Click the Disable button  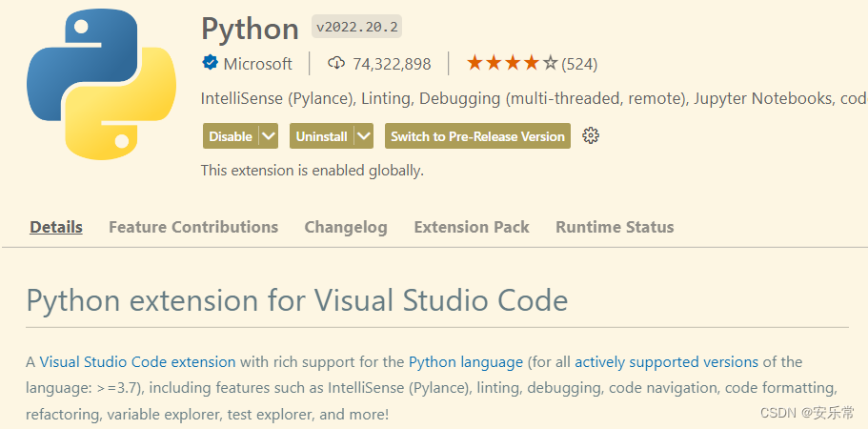click(x=230, y=136)
